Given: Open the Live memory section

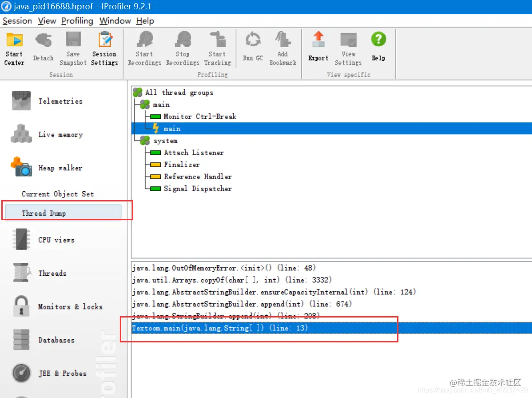Looking at the screenshot, I should pyautogui.click(x=48, y=134).
